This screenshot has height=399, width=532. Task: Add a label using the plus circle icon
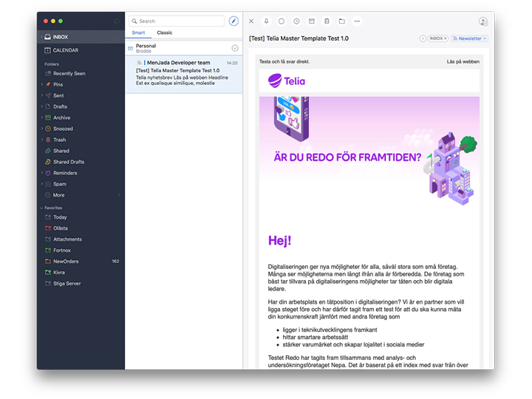click(423, 38)
